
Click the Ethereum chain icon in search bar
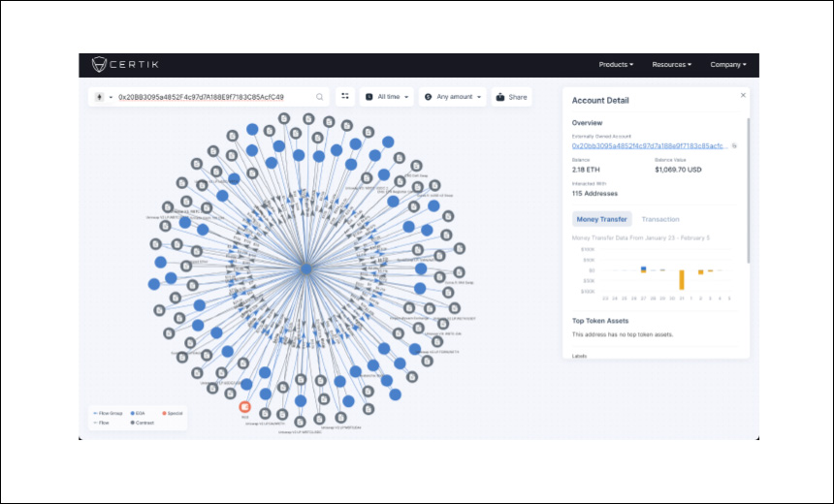(x=100, y=97)
